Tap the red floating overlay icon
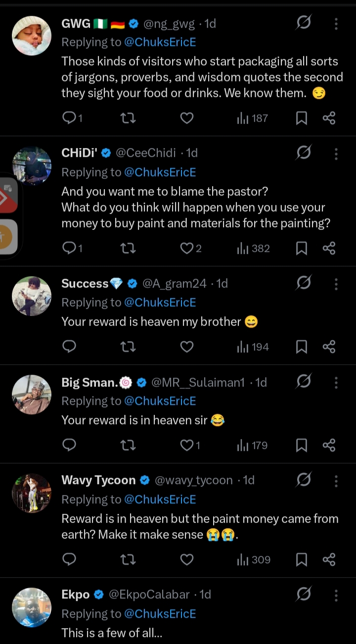356x644 pixels. pyautogui.click(x=8, y=197)
